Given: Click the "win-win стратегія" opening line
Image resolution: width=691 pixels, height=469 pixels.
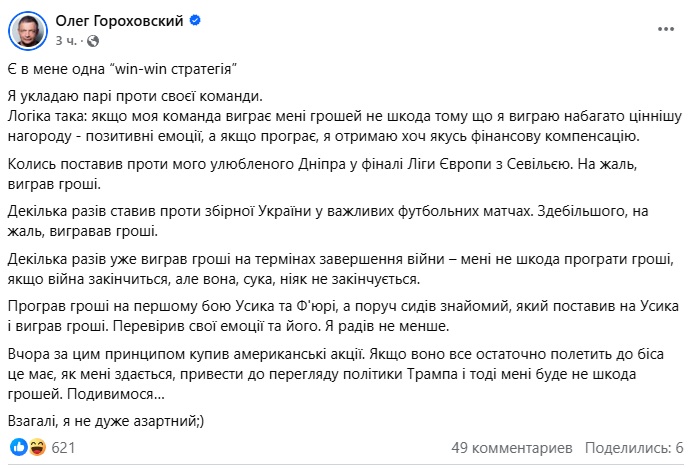Looking at the screenshot, I should [x=123, y=69].
